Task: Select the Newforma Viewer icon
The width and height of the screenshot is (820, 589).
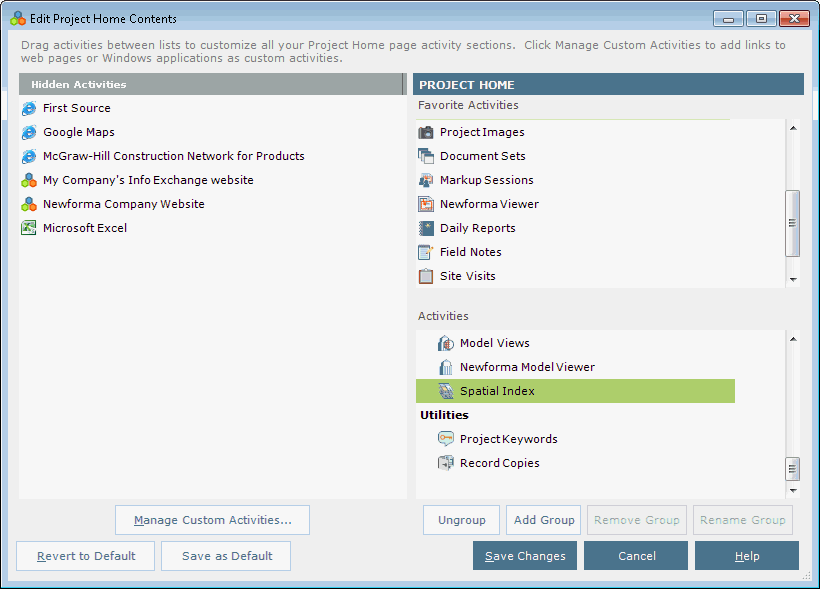Action: 426,204
